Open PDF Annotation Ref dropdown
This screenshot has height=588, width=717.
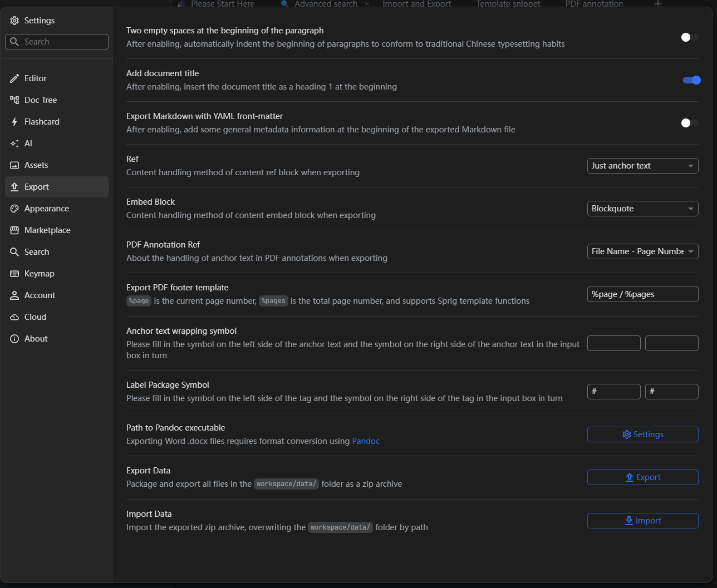642,251
